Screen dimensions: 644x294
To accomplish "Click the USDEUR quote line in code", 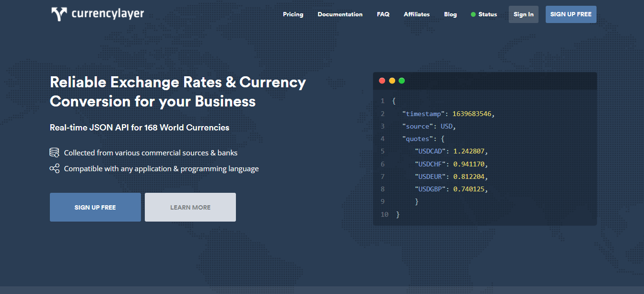I will [x=451, y=176].
